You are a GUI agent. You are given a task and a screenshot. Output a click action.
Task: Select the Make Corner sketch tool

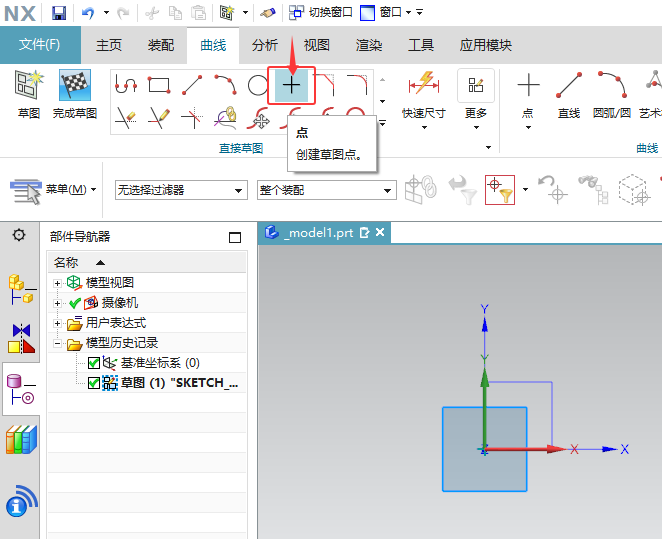point(192,118)
